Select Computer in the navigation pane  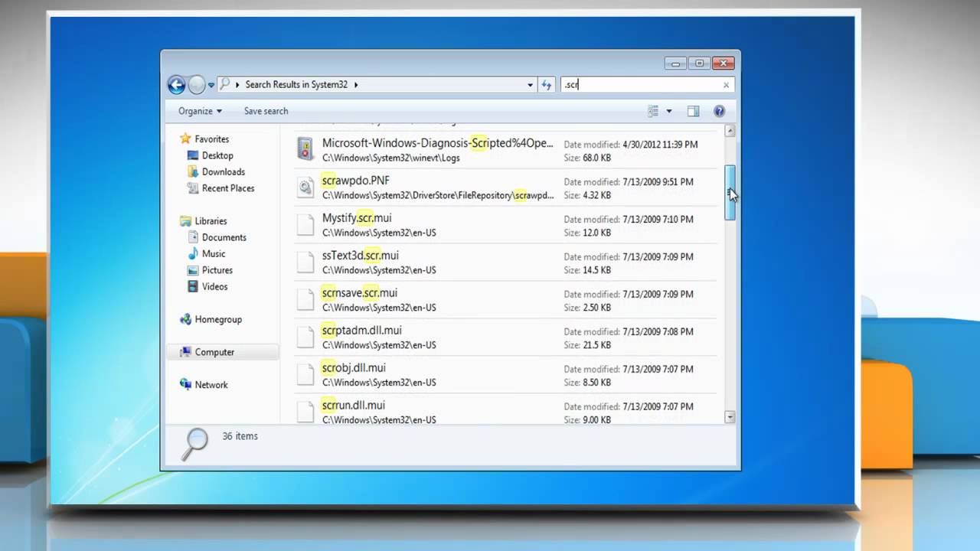tap(214, 352)
